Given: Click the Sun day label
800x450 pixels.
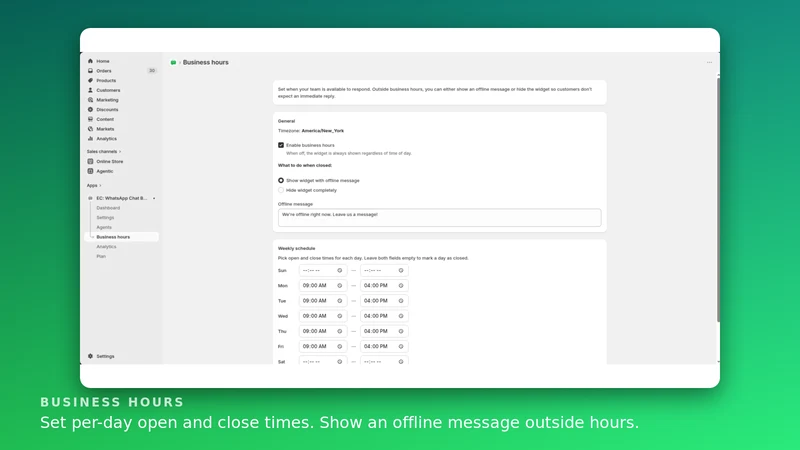Looking at the screenshot, I should pyautogui.click(x=282, y=271).
